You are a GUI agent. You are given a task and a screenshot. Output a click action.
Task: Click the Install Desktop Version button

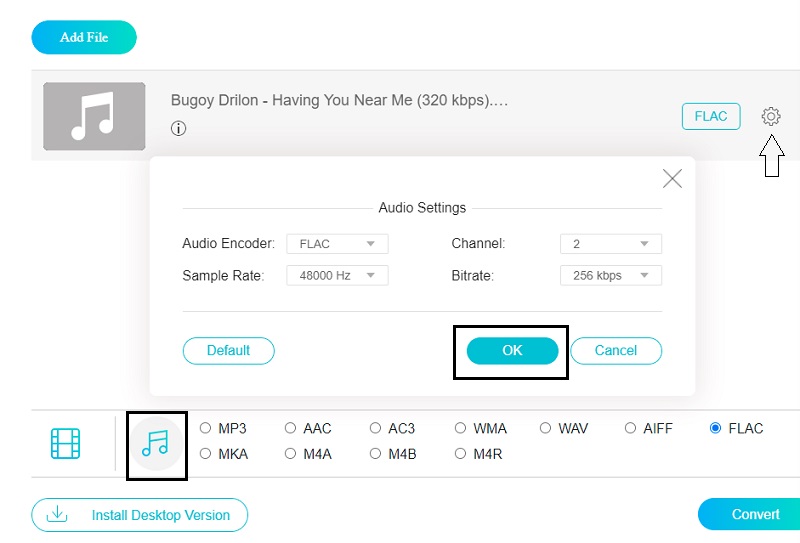pos(140,515)
